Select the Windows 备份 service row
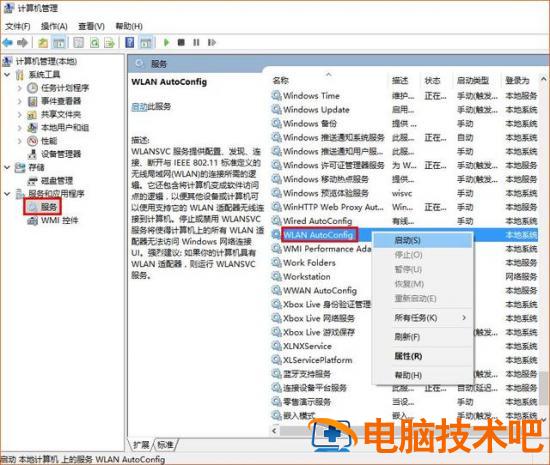The height and width of the screenshot is (465, 550). [404, 123]
